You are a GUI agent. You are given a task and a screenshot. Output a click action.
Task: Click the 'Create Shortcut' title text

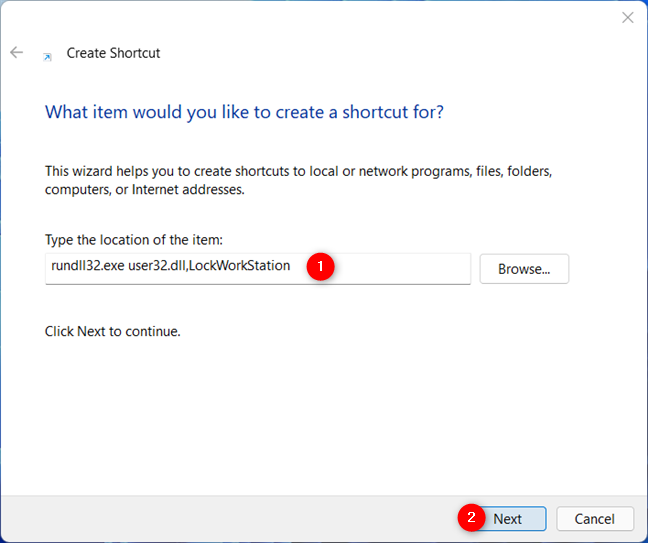113,53
